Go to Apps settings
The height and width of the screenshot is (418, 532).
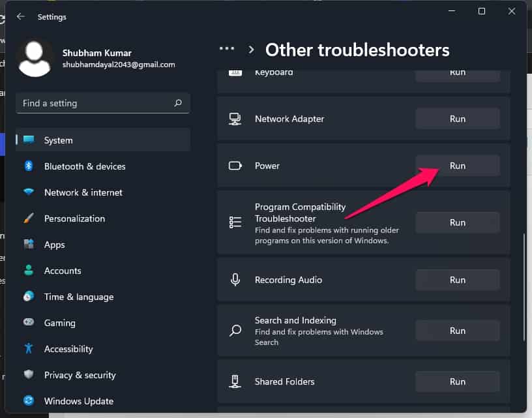point(103,245)
